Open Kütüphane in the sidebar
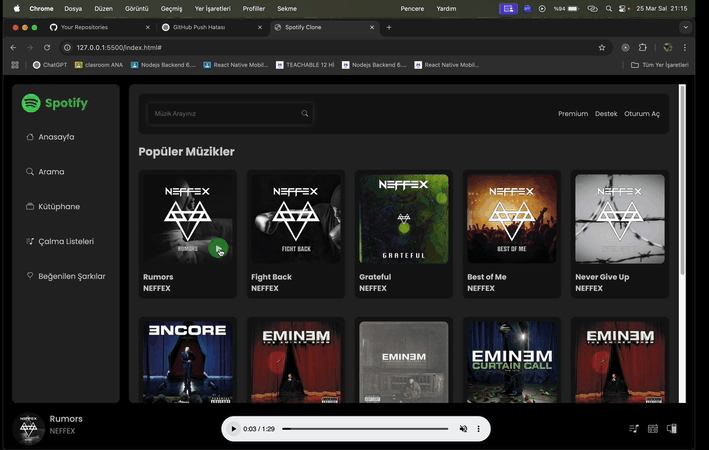 point(53,207)
